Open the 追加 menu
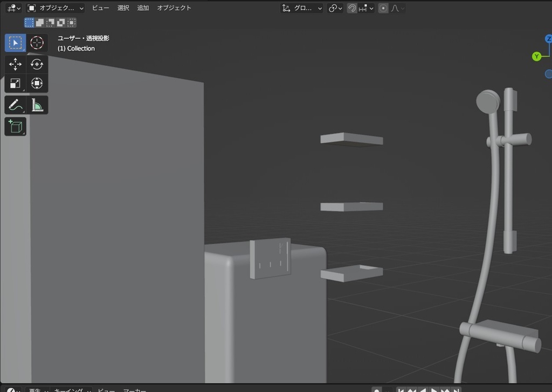The image size is (552, 392). [x=142, y=8]
